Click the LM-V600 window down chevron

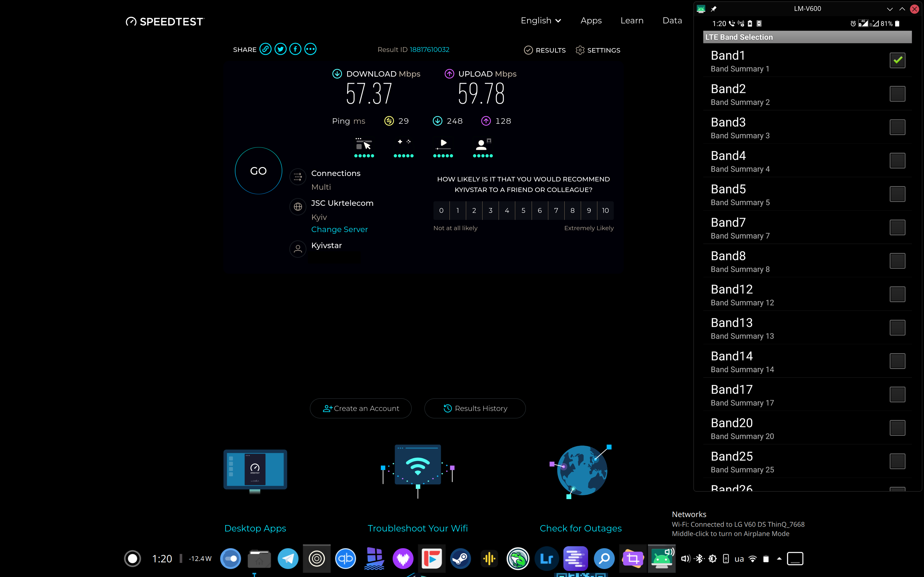coord(890,9)
